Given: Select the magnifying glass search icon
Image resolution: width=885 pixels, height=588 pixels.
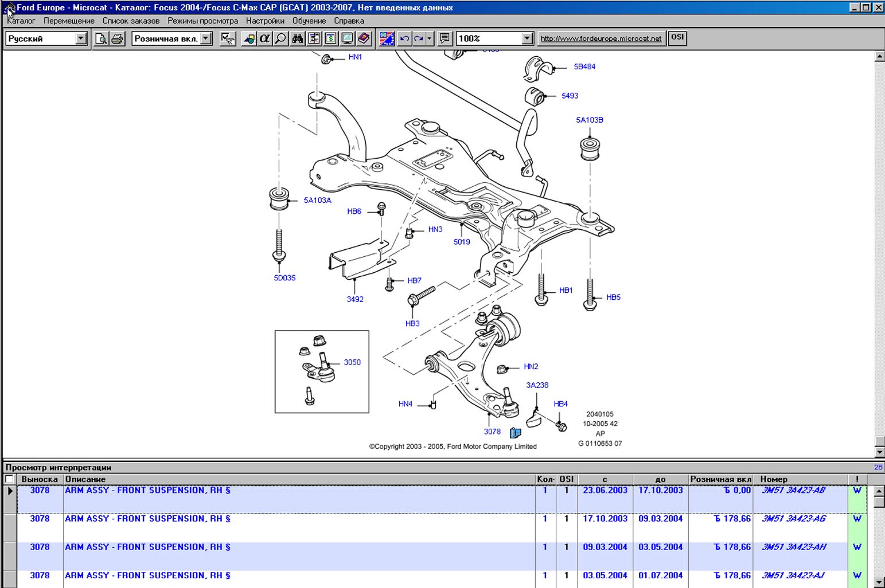Looking at the screenshot, I should [280, 38].
